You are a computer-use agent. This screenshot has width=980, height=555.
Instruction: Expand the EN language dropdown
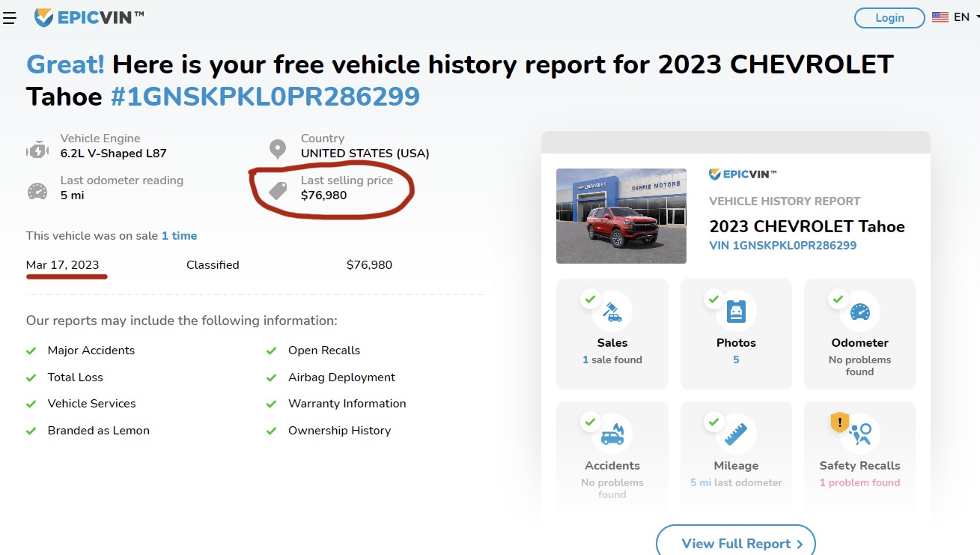click(x=967, y=17)
